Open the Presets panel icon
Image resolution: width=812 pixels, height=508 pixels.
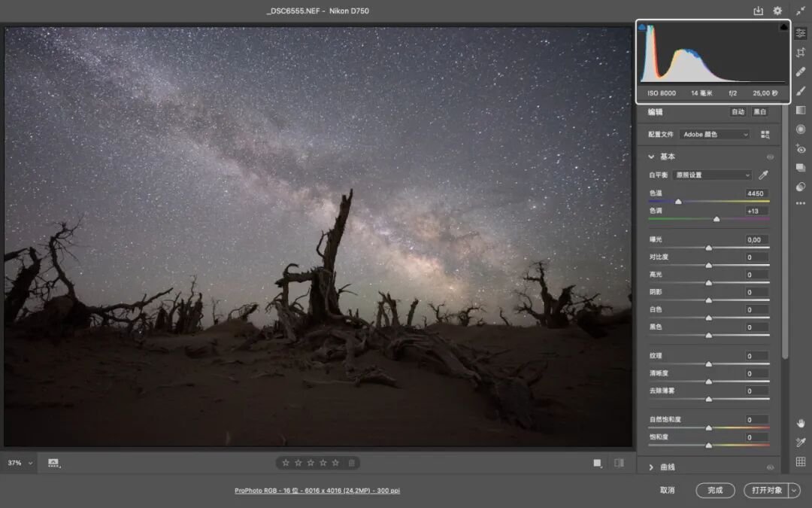pos(801,187)
